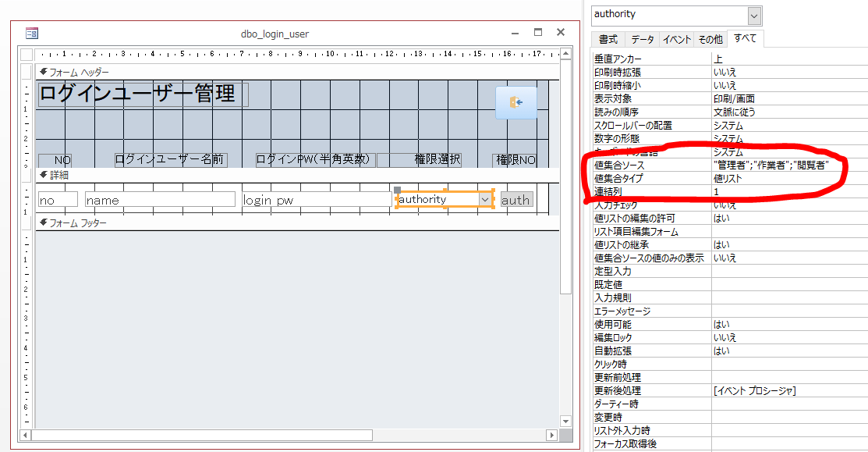
Task: Switch to the 書式 tab
Action: 608,39
